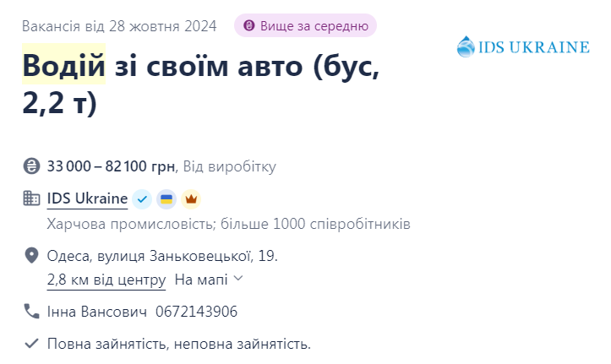Open the IDS Ukraine company link
The height and width of the screenshot is (364, 611).
87,199
